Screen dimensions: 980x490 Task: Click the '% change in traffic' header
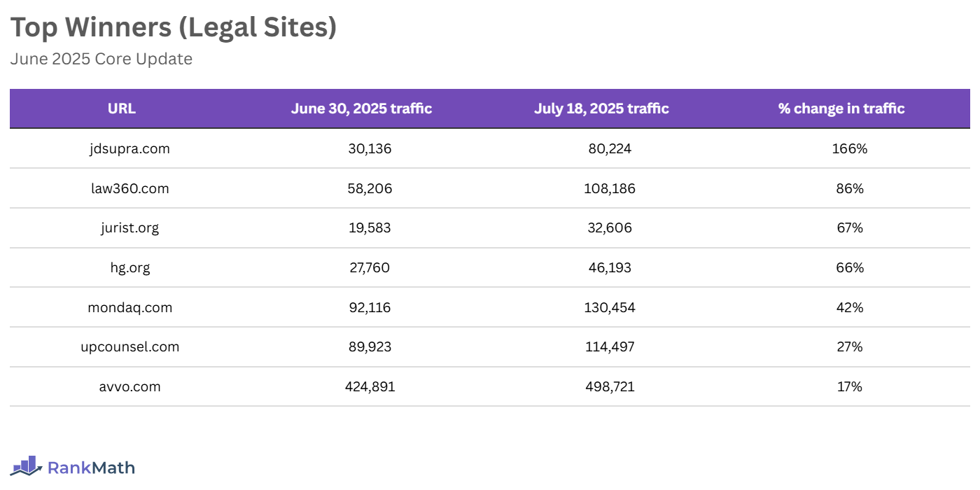pyautogui.click(x=841, y=108)
